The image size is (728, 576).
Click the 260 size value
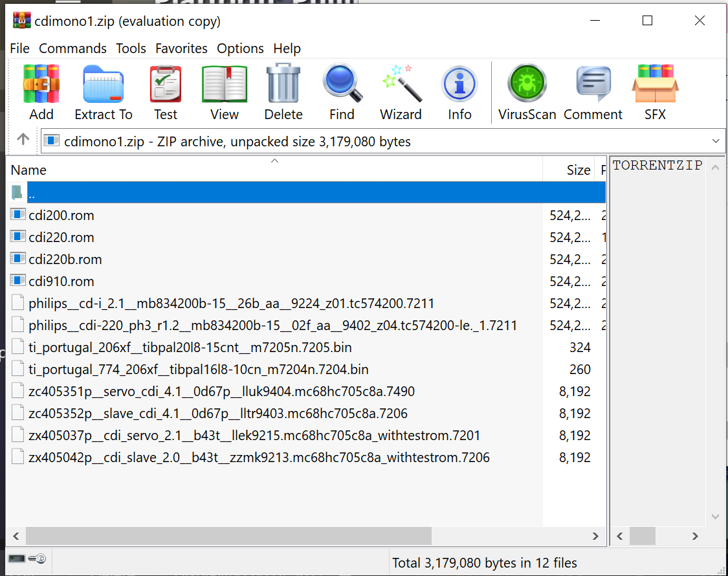tap(580, 370)
